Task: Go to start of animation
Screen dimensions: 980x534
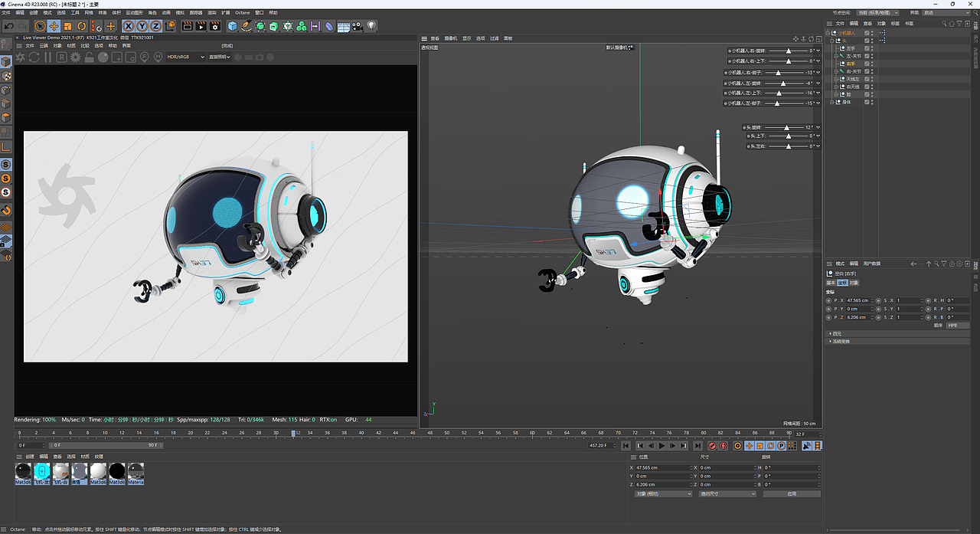Action: tap(626, 446)
